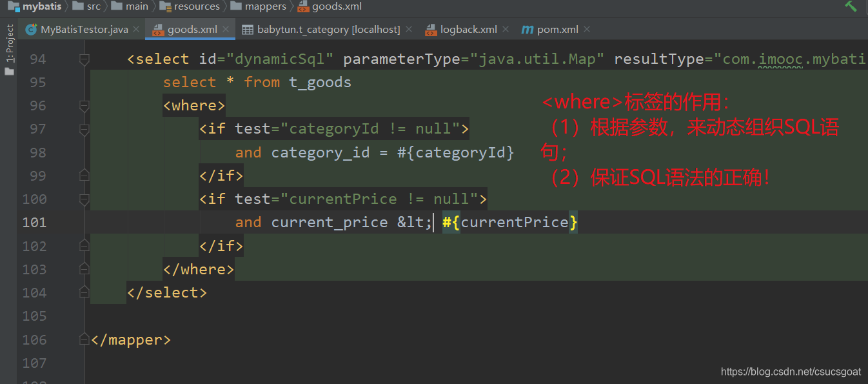Click line number 94 in the gutter
Image resolution: width=868 pixels, height=384 pixels.
38,59
